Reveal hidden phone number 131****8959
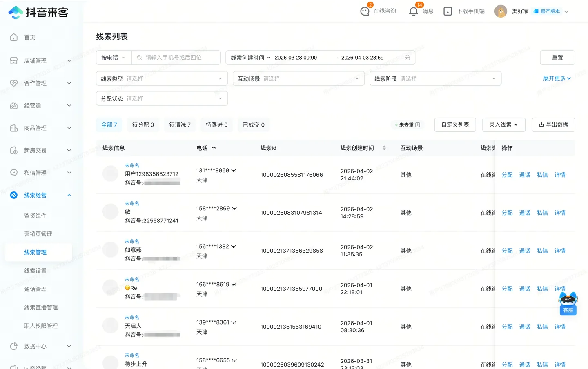The image size is (588, 369). (x=234, y=171)
